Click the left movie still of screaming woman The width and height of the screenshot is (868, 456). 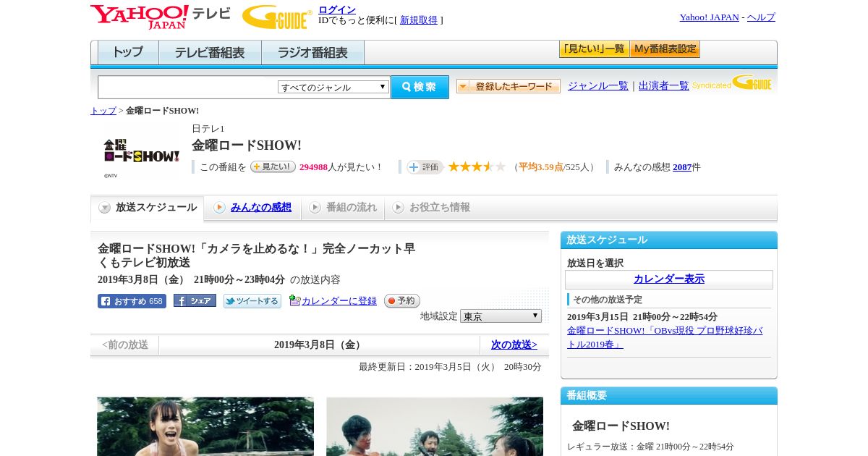click(205, 426)
